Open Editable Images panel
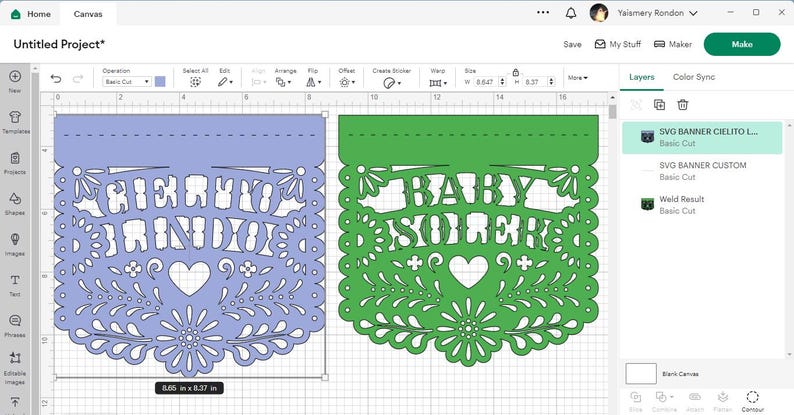 (15, 368)
